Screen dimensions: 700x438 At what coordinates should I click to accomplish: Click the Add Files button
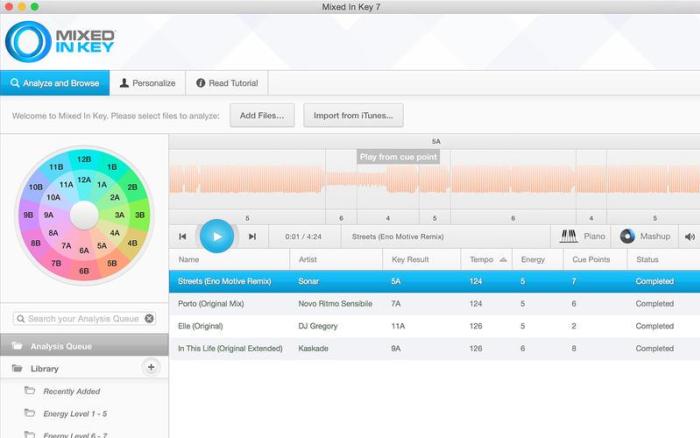pos(262,116)
